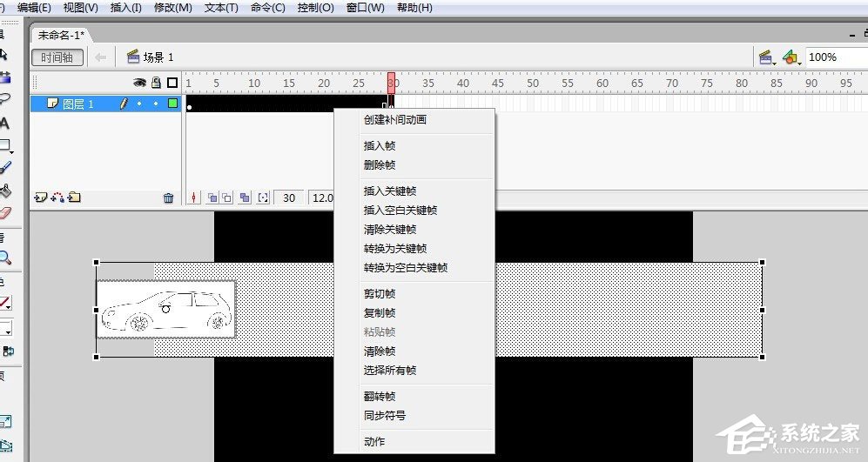
Task: Insert a layer folder
Action: [74, 197]
